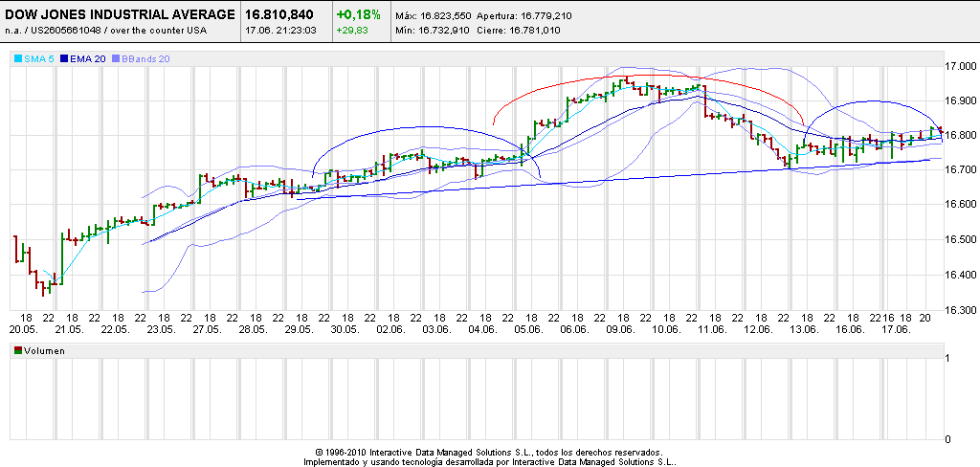This screenshot has width=980, height=467.
Task: Click the timestamp 17.06. 21:23:03
Action: (x=280, y=30)
